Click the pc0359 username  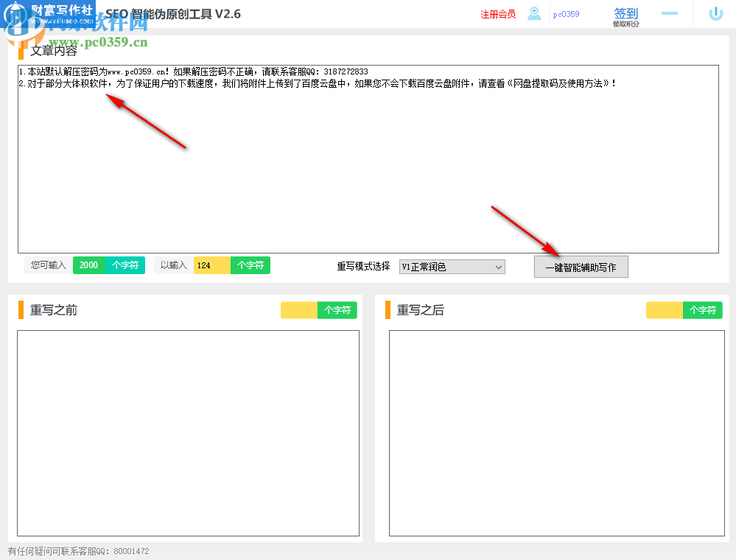pos(566,14)
